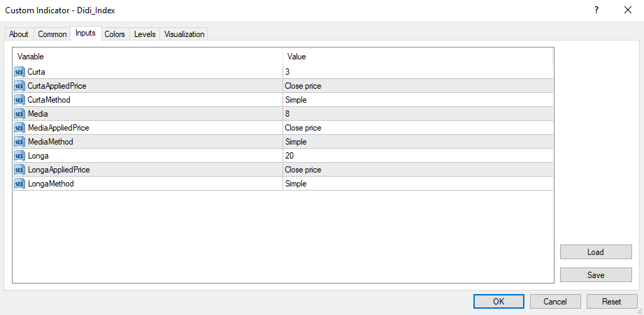Select the LongaAppliedPrice Close price value
Viewport: 644px width, 315px height.
(x=303, y=170)
